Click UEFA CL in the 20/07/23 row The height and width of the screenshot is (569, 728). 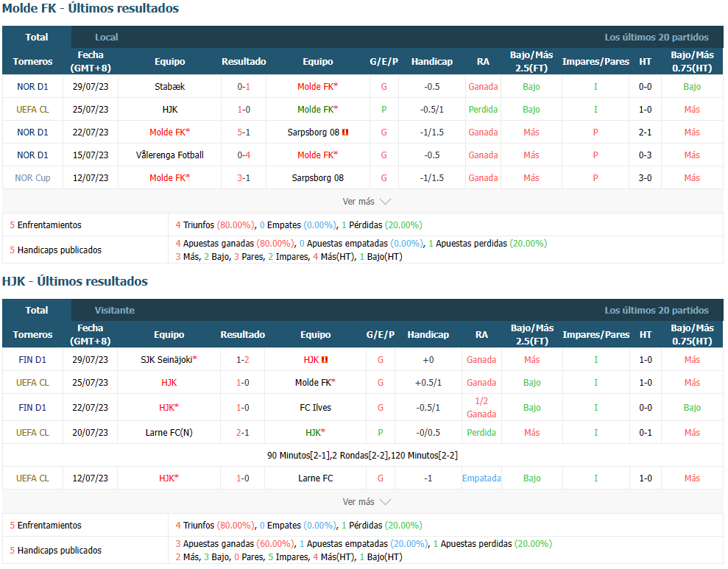32,433
